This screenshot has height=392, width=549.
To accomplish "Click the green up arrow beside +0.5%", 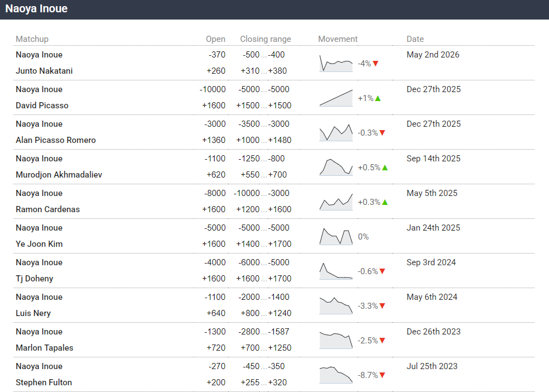I will 385,168.
